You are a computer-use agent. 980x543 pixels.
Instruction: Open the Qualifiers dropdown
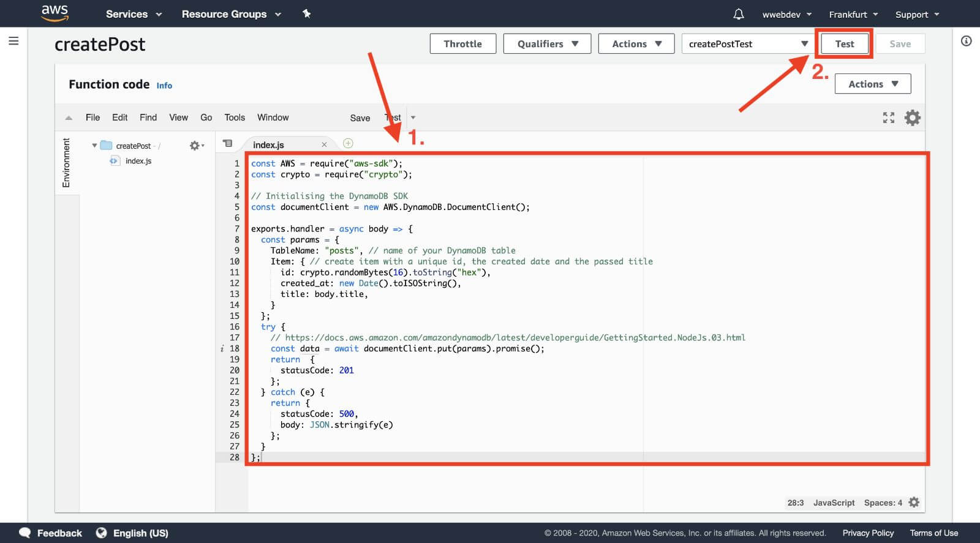tap(547, 43)
